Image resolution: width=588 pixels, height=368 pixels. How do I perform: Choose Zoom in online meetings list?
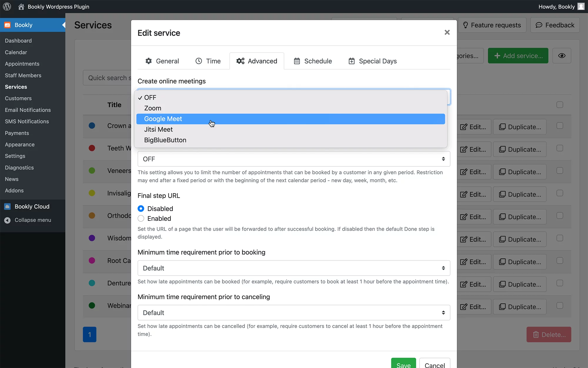(291, 108)
